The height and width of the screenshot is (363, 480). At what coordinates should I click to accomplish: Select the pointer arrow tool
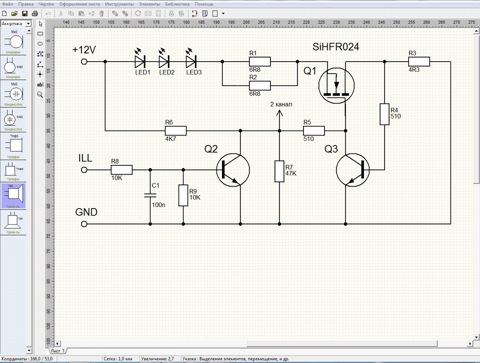pyautogui.click(x=40, y=24)
